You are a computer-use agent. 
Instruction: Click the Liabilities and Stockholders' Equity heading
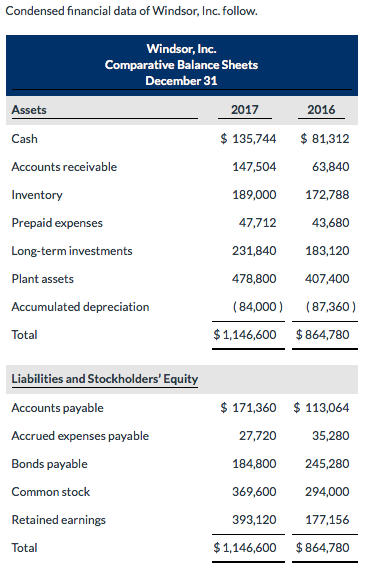[105, 379]
